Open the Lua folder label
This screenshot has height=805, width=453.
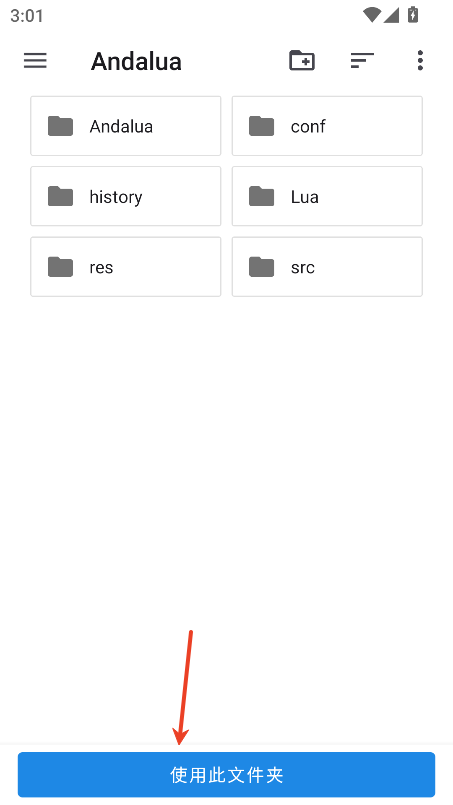tap(305, 197)
